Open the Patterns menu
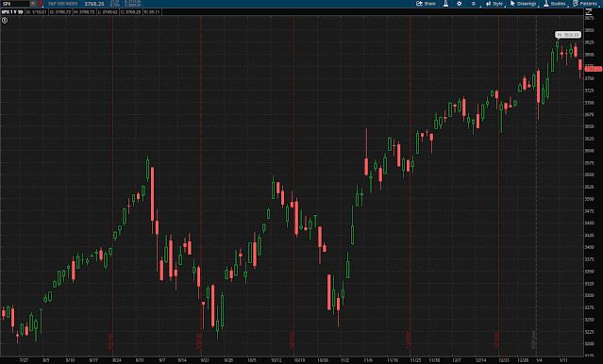This screenshot has width=603, height=364. tap(585, 4)
